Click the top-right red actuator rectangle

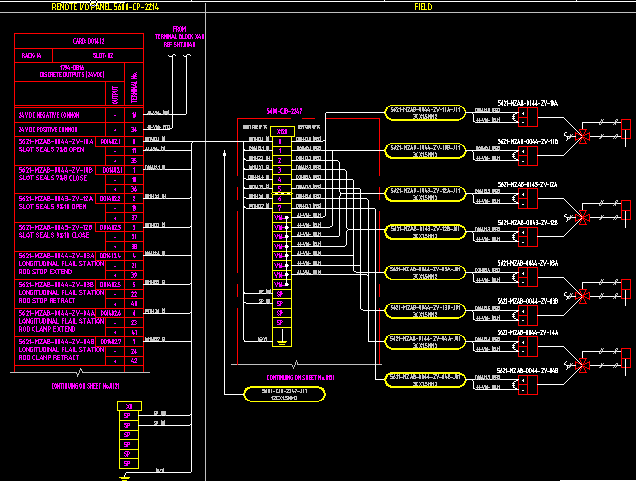(627, 129)
